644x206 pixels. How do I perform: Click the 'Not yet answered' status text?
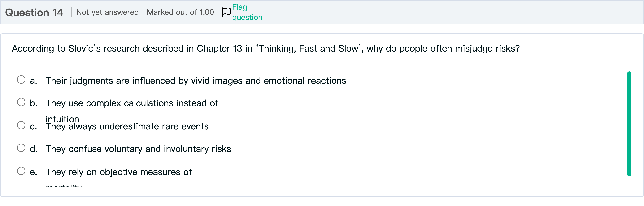[x=107, y=12]
